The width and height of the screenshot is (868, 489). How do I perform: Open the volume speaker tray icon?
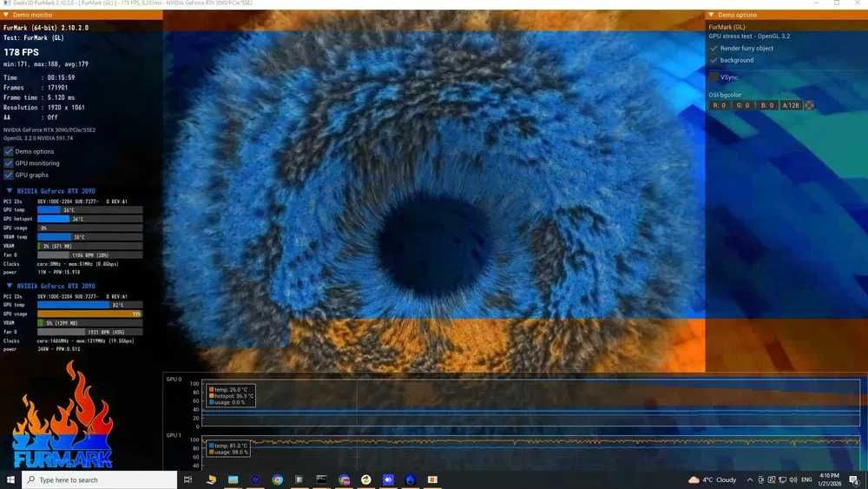793,479
